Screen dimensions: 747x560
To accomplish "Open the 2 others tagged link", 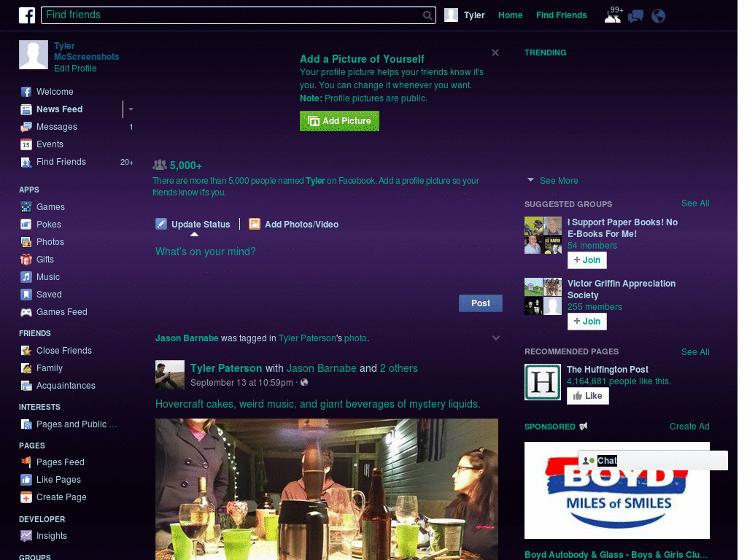I will tap(399, 368).
